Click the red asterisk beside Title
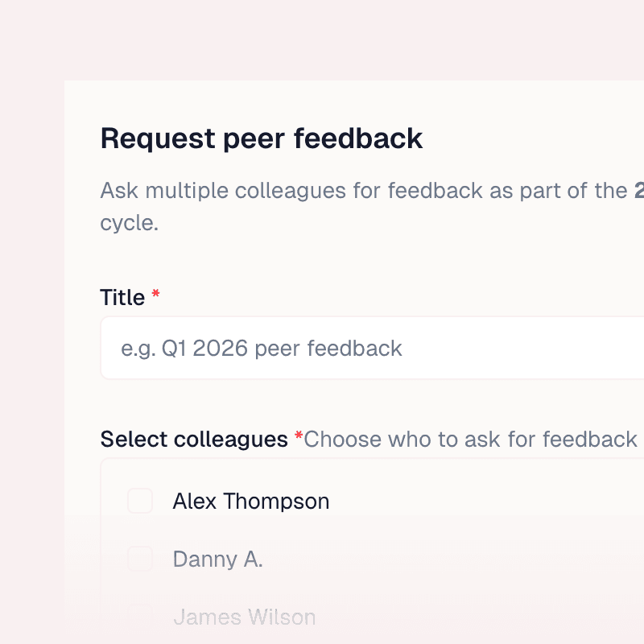Screen dimensions: 644x644 155,295
